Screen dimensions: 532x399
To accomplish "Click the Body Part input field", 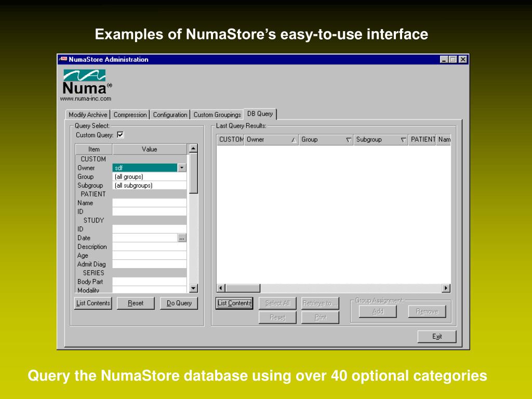I will [x=149, y=282].
